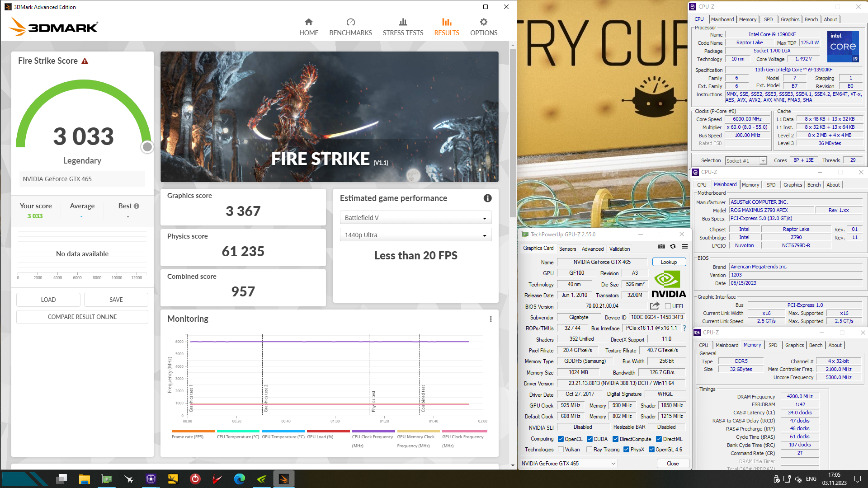
Task: Click the LOAD button in 3DMark
Action: coord(48,300)
